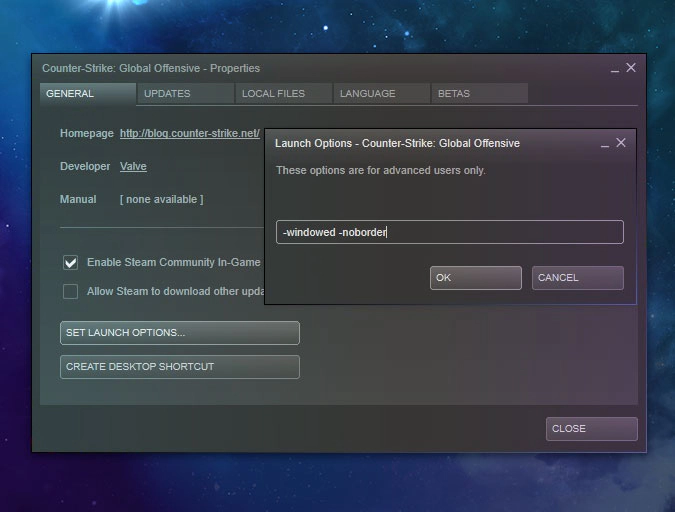Click the SET LAUNCH OPTIONS button

(x=180, y=333)
